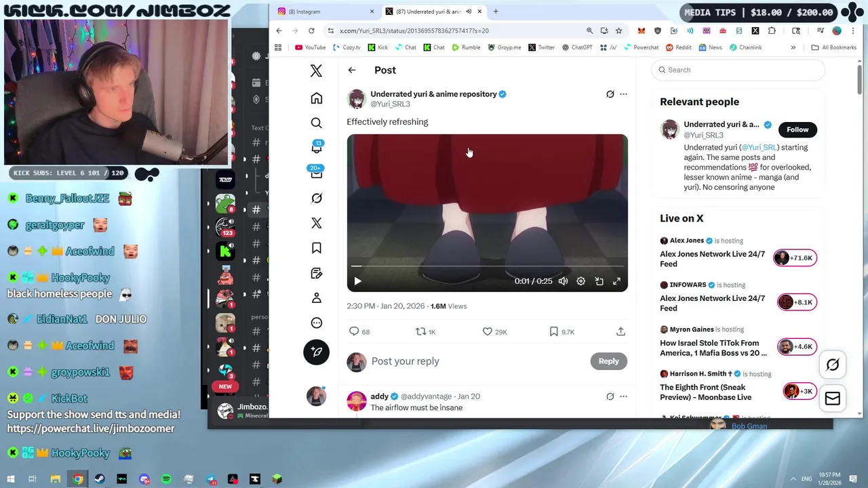Click the X Search box
868x488 pixels.
(738, 70)
